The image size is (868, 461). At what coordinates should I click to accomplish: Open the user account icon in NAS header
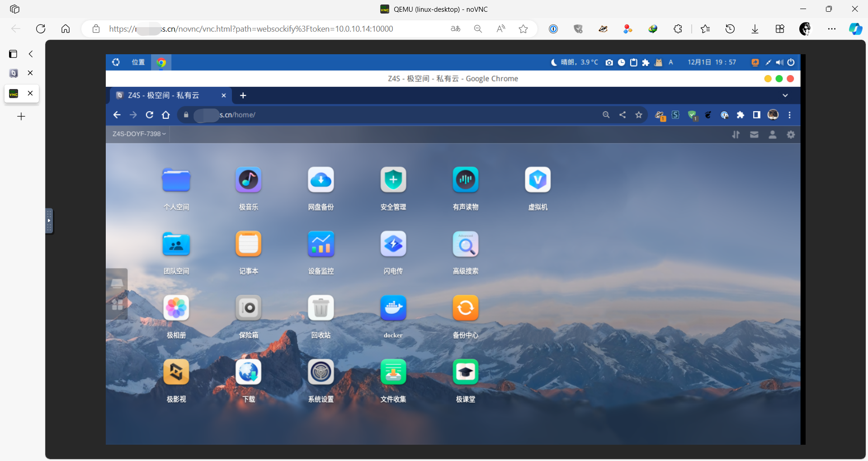[x=773, y=135]
